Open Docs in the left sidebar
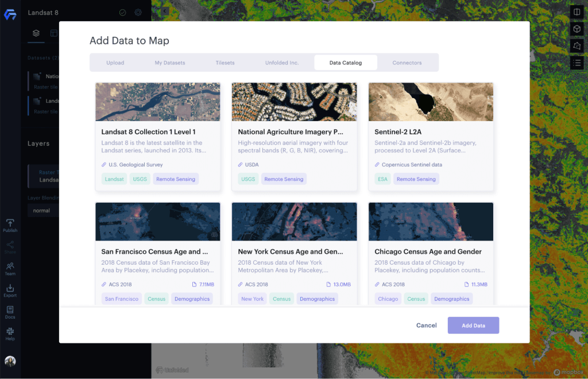 pos(10,312)
